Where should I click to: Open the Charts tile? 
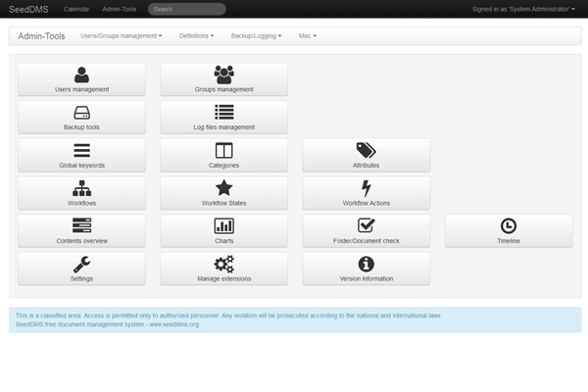tap(223, 230)
